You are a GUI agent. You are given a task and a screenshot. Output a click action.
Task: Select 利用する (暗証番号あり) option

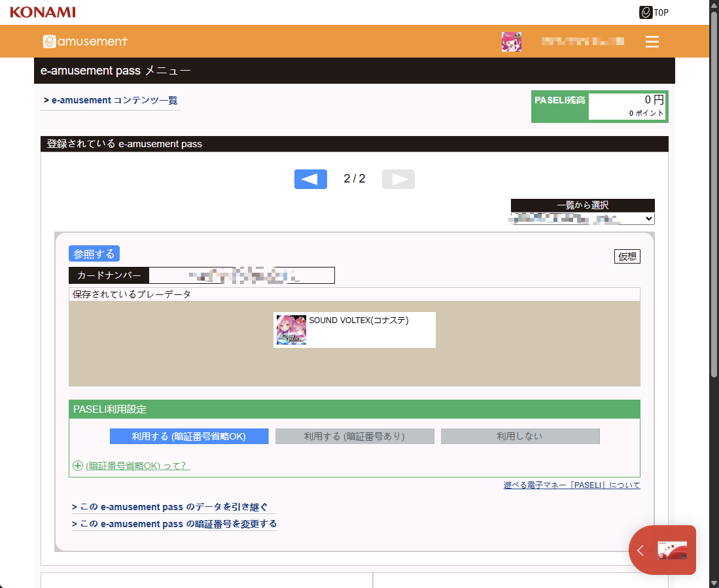[355, 436]
